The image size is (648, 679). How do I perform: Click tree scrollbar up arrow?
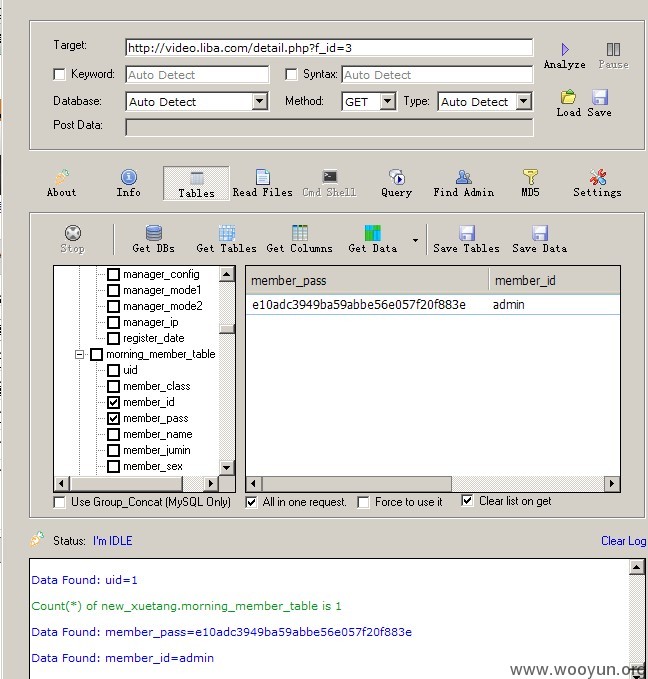227,274
